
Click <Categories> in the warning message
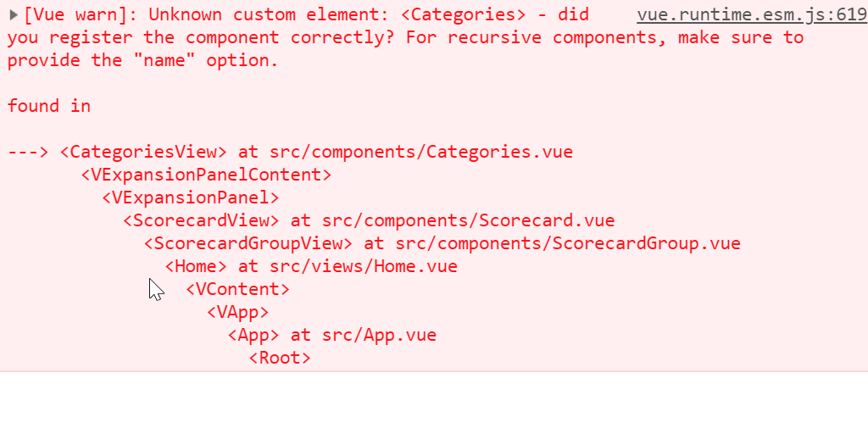point(463,15)
